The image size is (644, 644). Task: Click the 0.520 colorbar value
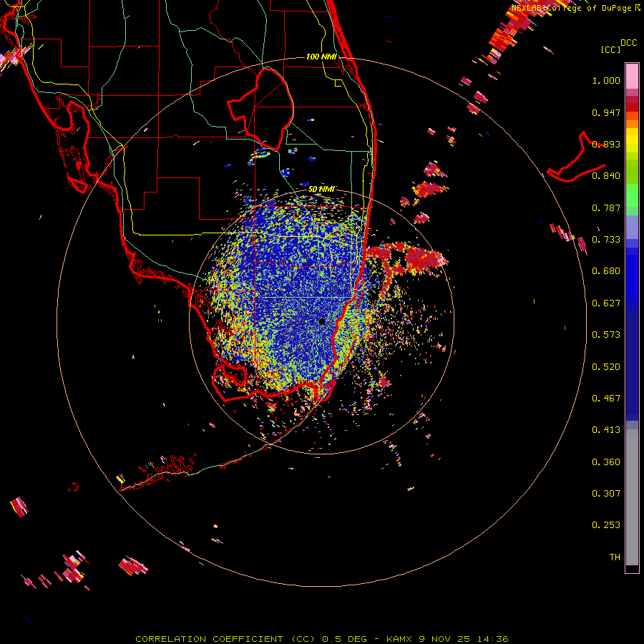[606, 367]
